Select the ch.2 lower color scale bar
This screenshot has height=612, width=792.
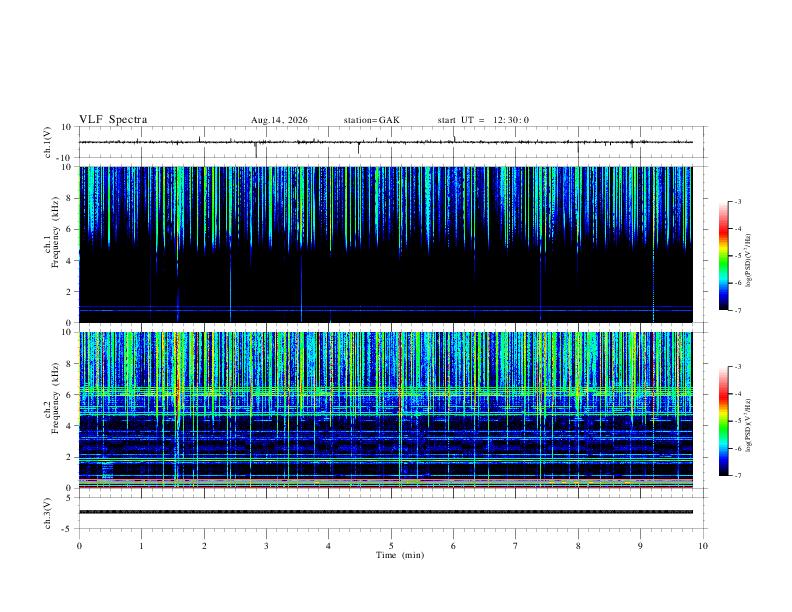tap(724, 421)
